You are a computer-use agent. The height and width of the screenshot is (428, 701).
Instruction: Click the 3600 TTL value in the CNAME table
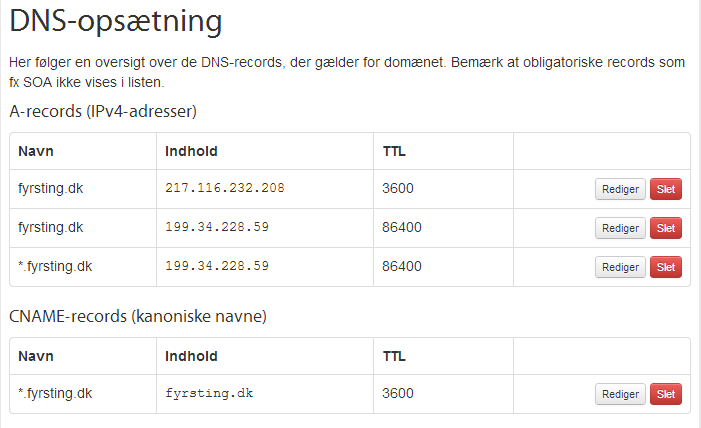[x=398, y=394]
